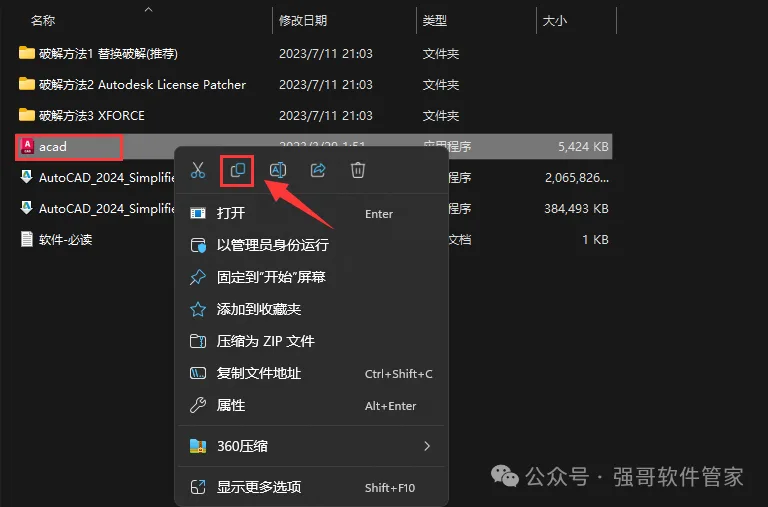Screen dimensions: 768x507
Task: Select 添加到收藏夹 menu item
Action: [x=312, y=309]
